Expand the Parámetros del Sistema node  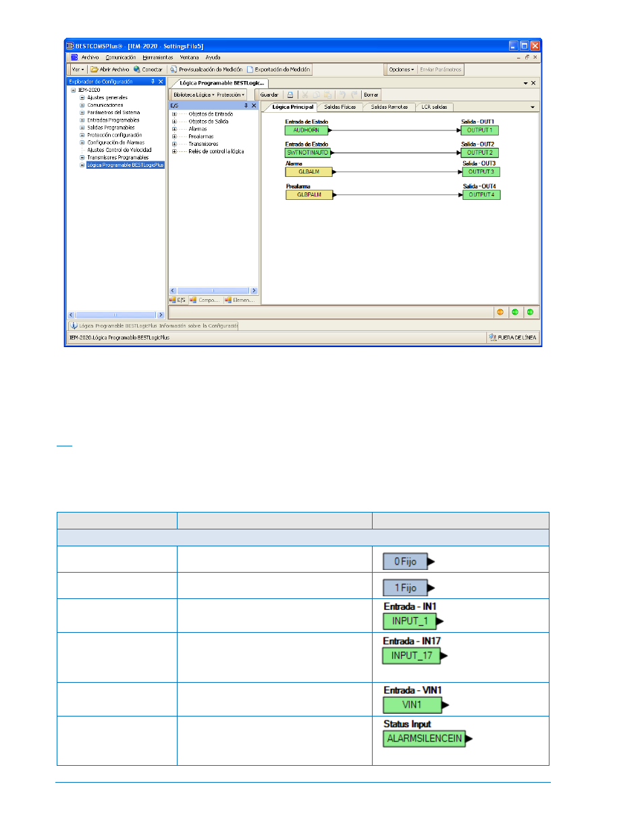(82, 113)
